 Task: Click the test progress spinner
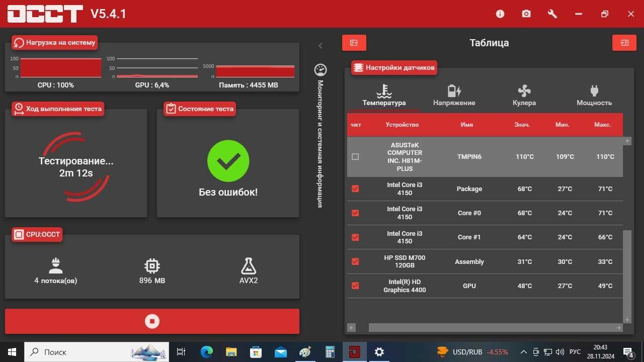pyautogui.click(x=76, y=167)
